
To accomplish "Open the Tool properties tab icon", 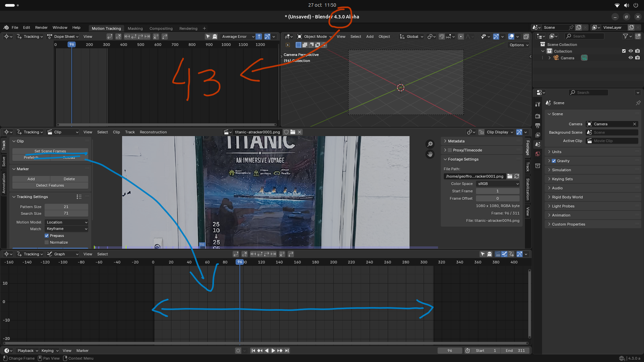I will click(x=538, y=104).
